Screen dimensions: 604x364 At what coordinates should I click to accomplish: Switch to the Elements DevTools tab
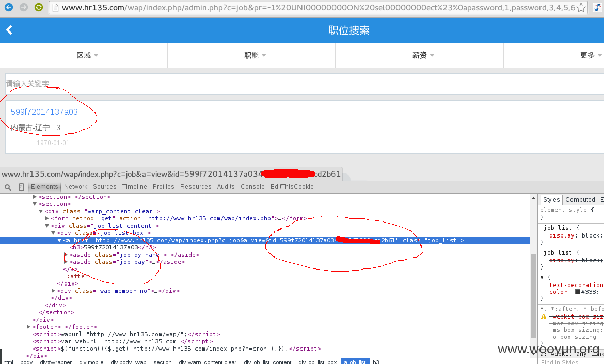tap(44, 187)
